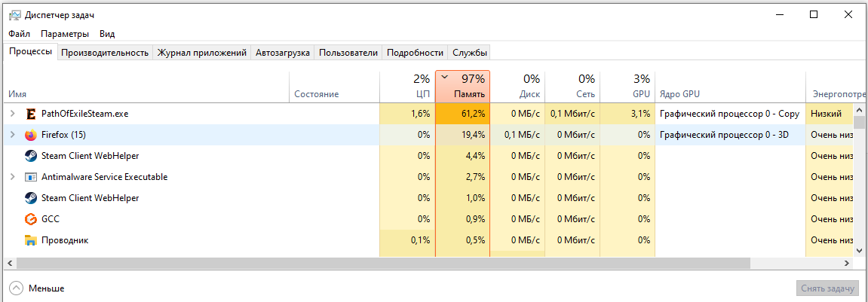Click the second Steam Client WebHelper icon

pyautogui.click(x=31, y=198)
